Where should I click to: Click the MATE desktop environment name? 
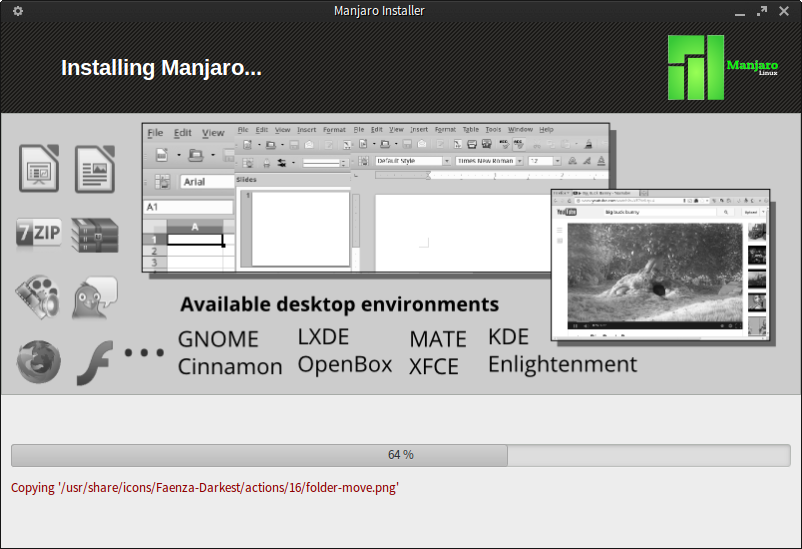(438, 339)
